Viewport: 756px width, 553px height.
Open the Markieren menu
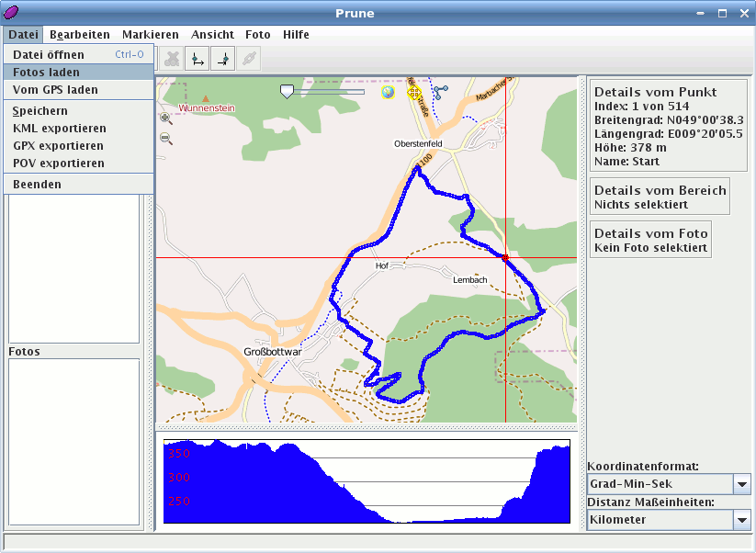pos(151,35)
